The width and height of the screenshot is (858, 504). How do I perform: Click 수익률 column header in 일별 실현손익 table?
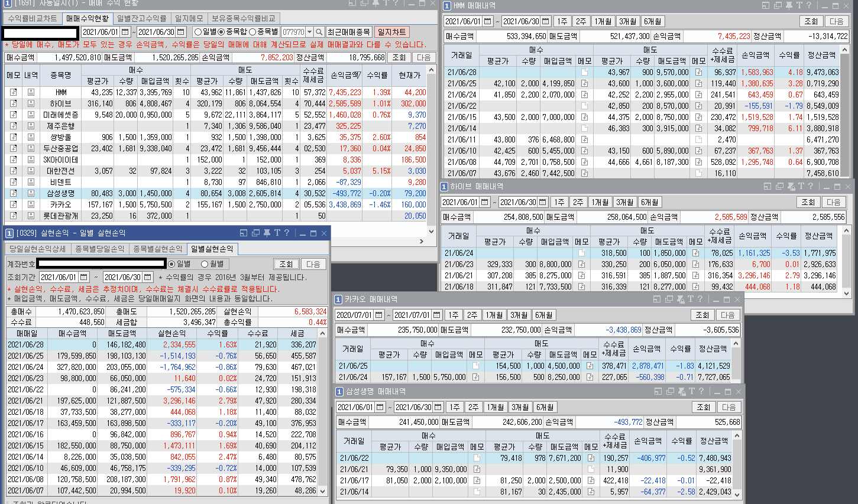coord(218,333)
